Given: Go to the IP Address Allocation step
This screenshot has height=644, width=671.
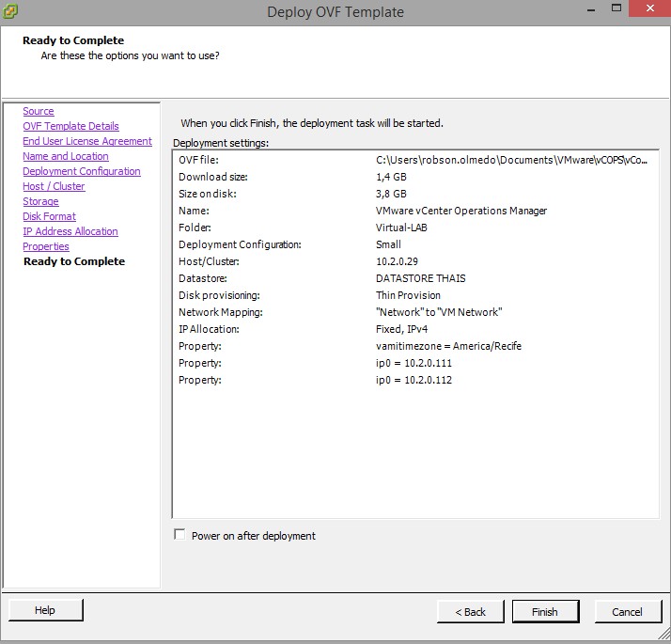Looking at the screenshot, I should [x=70, y=231].
